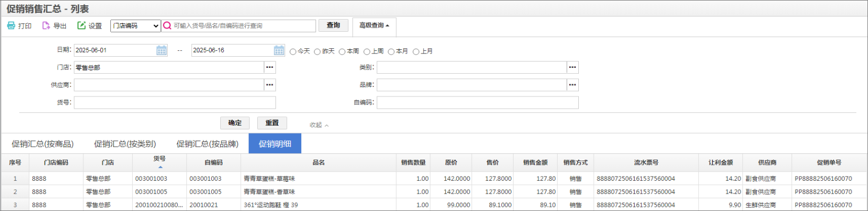This screenshot has height=211, width=868.
Task: Select the 今天 radio button
Action: (293, 51)
